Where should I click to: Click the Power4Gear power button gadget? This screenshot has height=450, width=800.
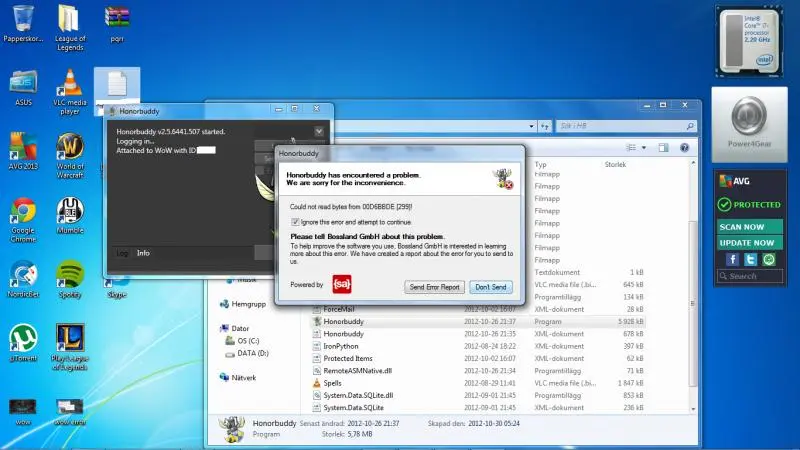pos(749,116)
